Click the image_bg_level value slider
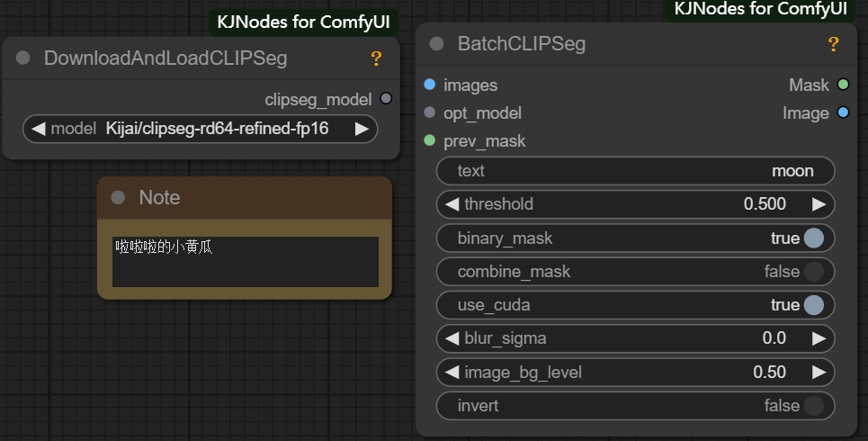This screenshot has height=441, width=868. 635,372
